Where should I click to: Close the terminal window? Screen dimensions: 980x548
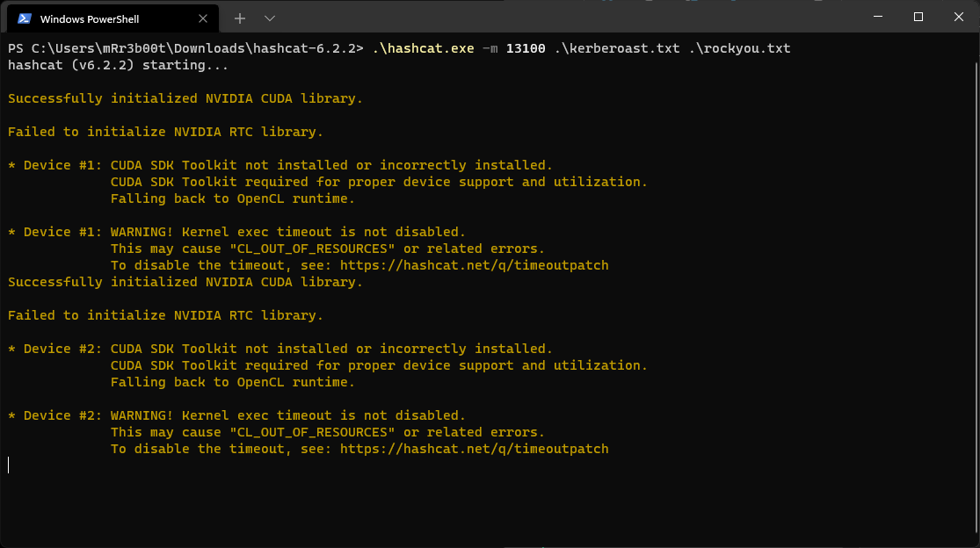click(959, 17)
